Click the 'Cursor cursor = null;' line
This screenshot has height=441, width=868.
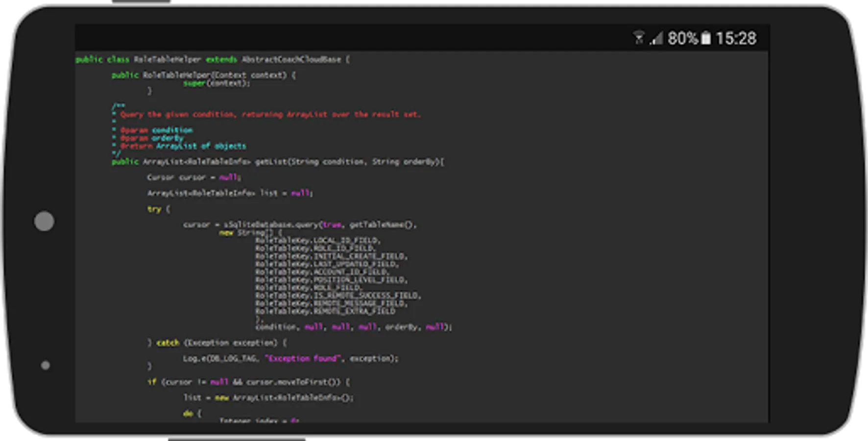[194, 177]
